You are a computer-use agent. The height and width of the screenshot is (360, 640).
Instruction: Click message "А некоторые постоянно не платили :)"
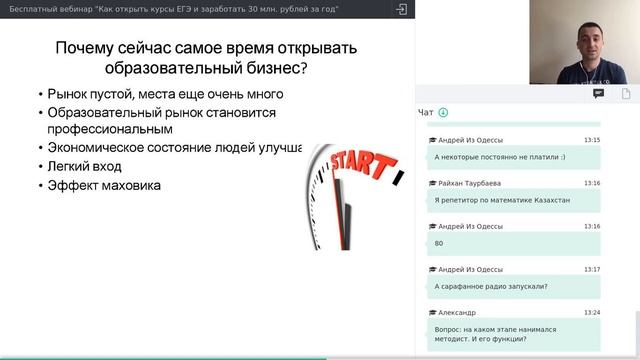(513, 158)
